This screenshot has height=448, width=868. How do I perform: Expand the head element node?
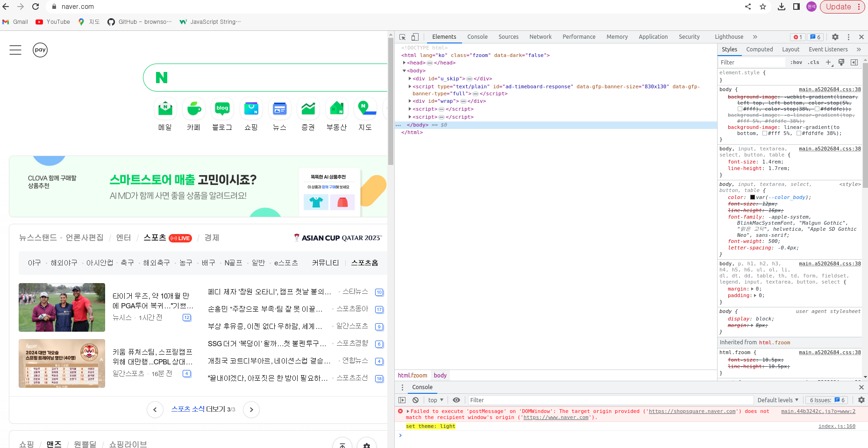[405, 63]
